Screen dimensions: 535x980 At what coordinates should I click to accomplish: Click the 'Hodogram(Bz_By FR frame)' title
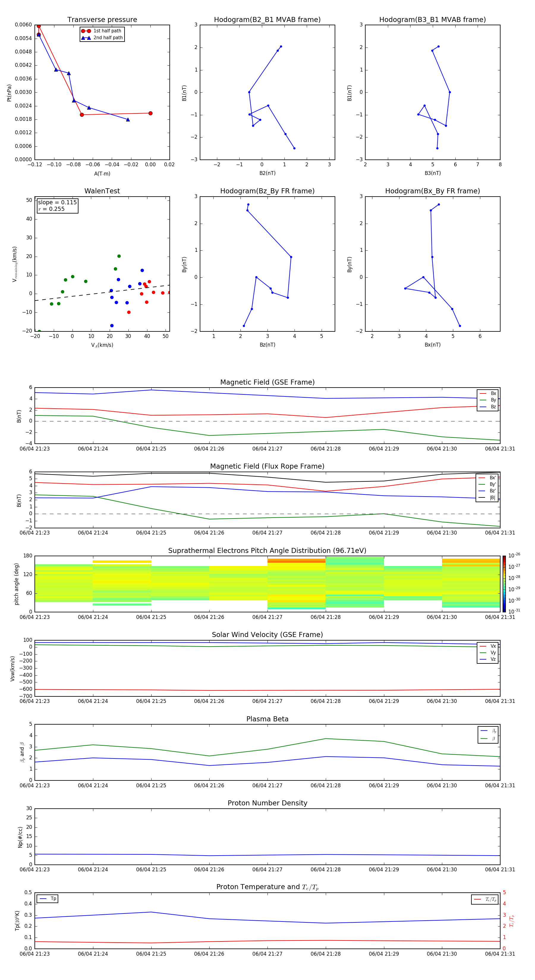[x=267, y=191]
